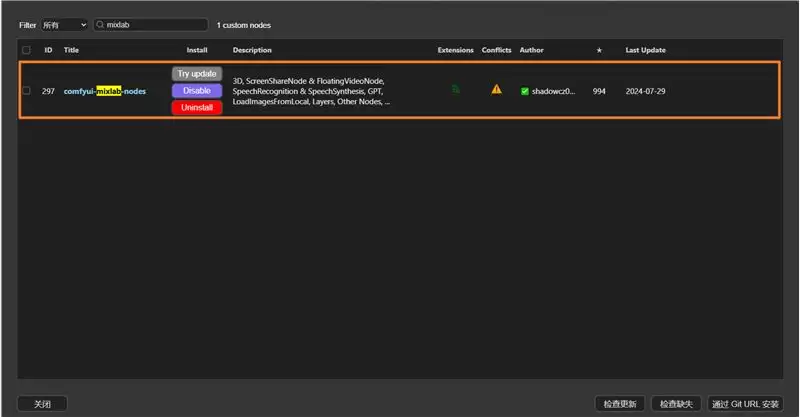Sort by the Author column header

click(x=532, y=50)
